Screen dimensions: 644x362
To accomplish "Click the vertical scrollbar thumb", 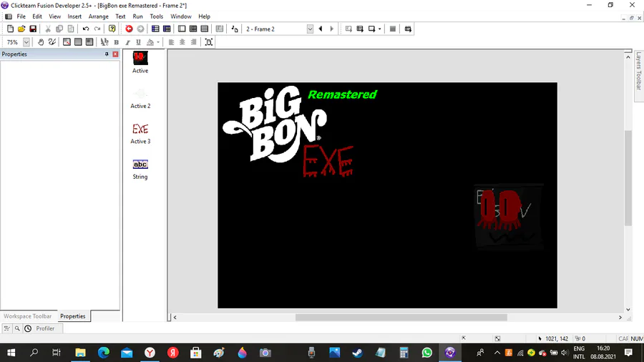I will pyautogui.click(x=628, y=177).
